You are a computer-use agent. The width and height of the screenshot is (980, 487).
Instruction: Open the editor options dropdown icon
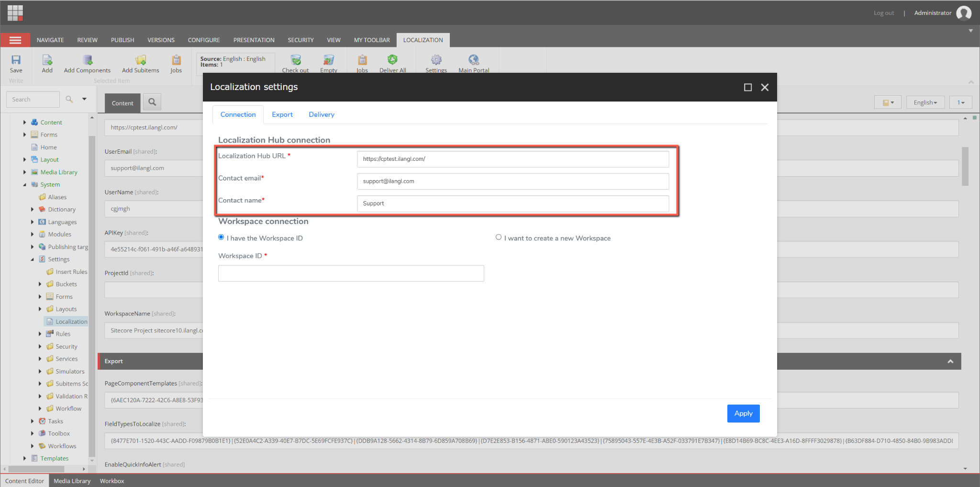point(888,102)
